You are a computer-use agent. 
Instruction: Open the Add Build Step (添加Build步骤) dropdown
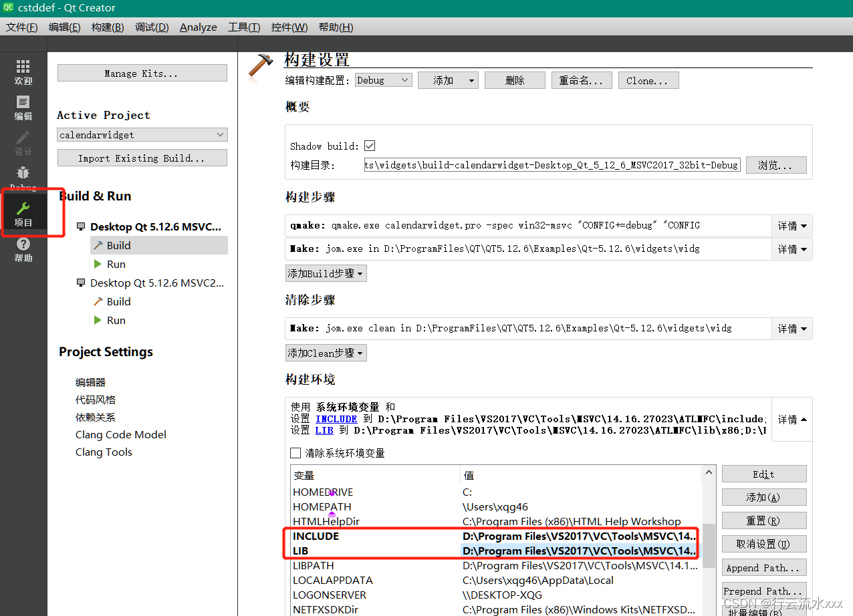(326, 273)
